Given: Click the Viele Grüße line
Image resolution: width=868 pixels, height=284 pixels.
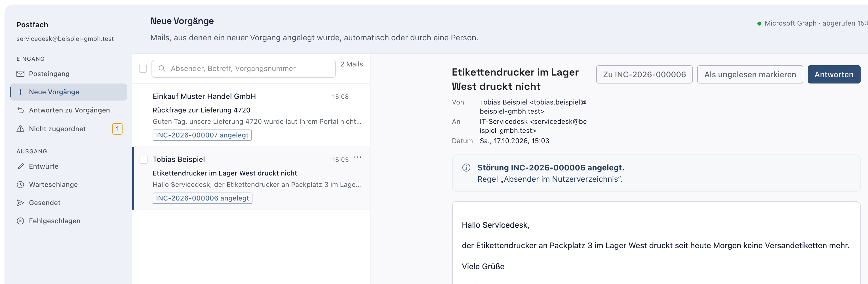Looking at the screenshot, I should (x=483, y=266).
